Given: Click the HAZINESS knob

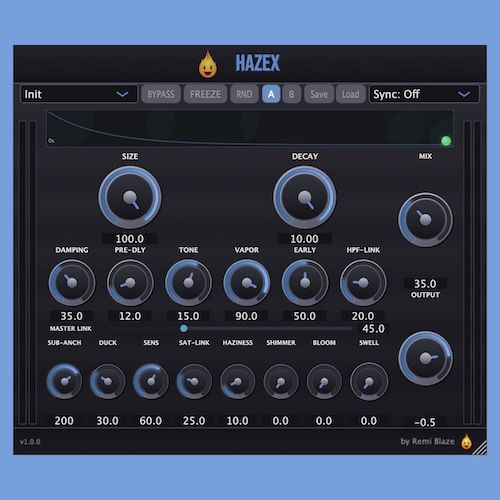Looking at the screenshot, I should tap(237, 381).
